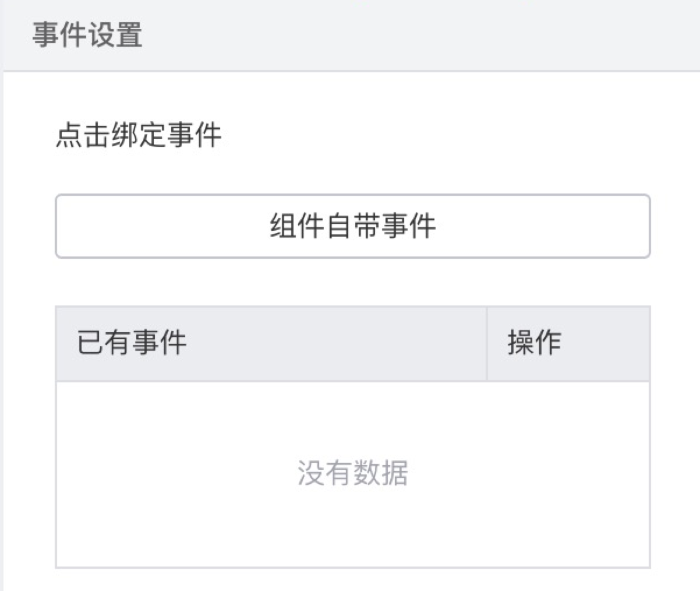The image size is (700, 591).
Task: Click the empty space right of 事件设置
Action: point(408,35)
